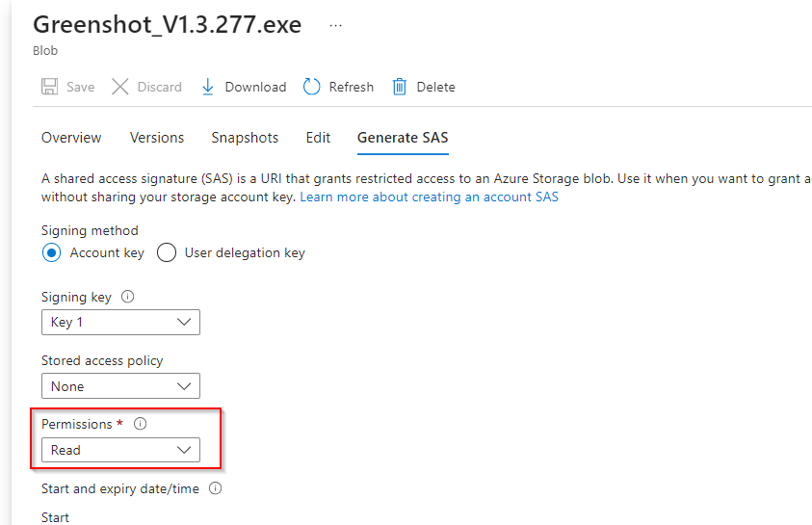Image resolution: width=812 pixels, height=525 pixels.
Task: Switch to the Edit tab
Action: pos(318,138)
